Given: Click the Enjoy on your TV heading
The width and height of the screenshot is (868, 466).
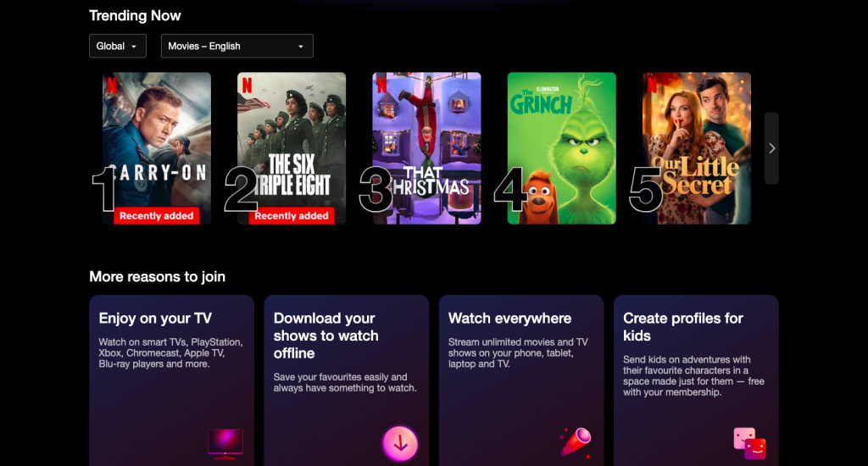Looking at the screenshot, I should click(155, 319).
